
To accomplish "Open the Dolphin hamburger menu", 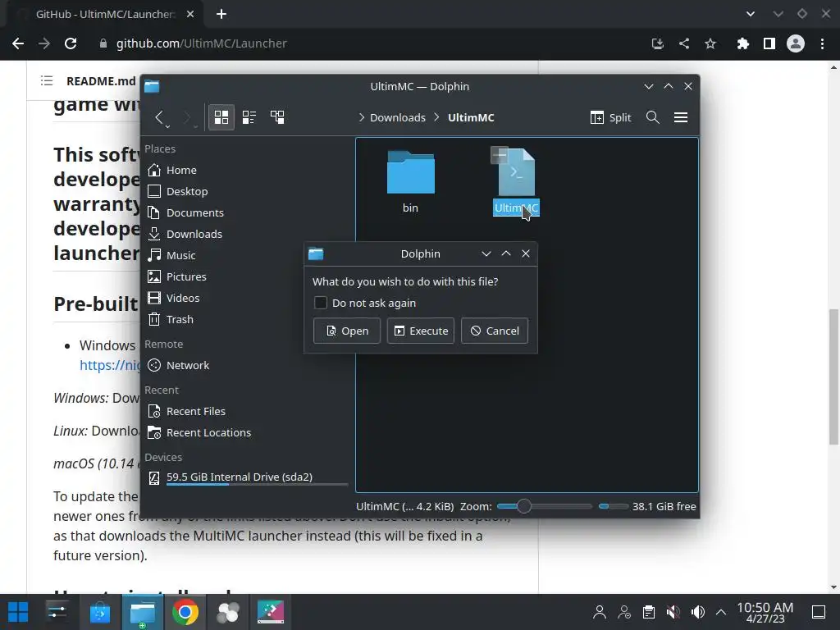I will point(681,117).
